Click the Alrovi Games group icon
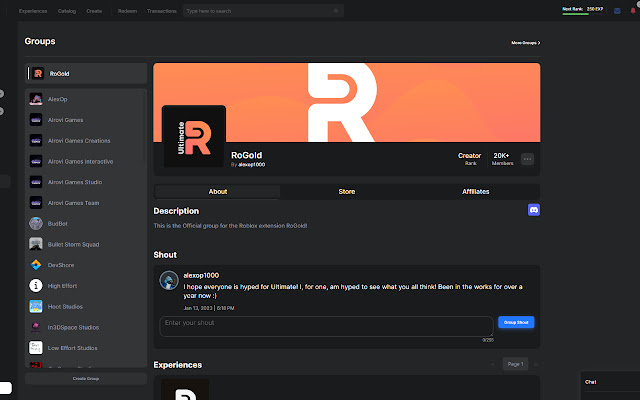 (x=36, y=120)
